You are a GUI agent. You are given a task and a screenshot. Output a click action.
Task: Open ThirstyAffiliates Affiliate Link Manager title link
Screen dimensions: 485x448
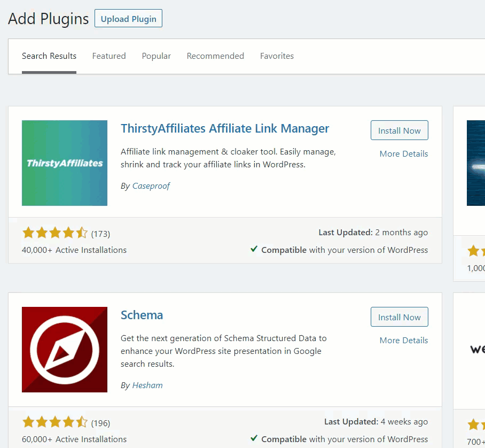coord(225,128)
